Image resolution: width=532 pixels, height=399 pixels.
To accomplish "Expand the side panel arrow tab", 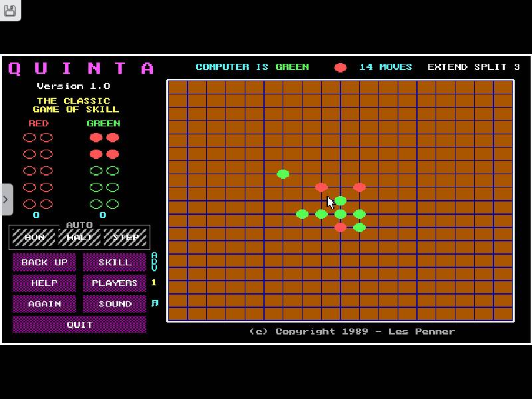I will [x=6, y=199].
